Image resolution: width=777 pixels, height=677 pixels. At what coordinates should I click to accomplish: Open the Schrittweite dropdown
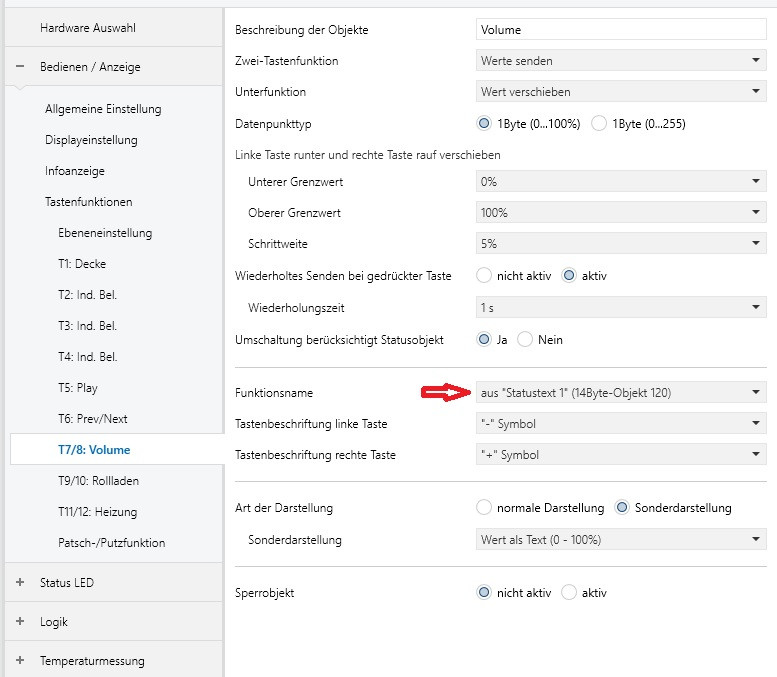click(x=621, y=244)
